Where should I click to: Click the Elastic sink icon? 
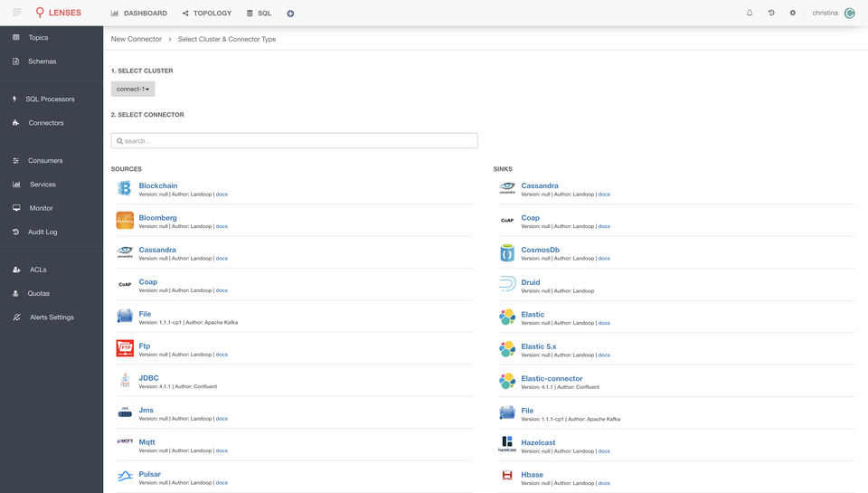tap(507, 317)
